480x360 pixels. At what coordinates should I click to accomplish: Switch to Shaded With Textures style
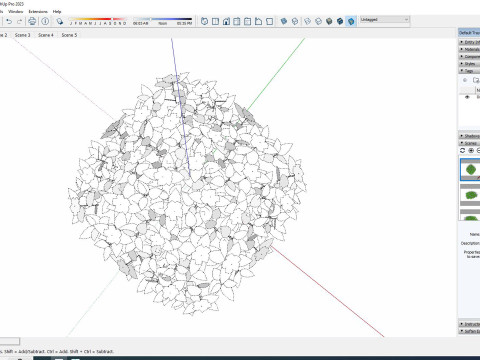coord(340,21)
